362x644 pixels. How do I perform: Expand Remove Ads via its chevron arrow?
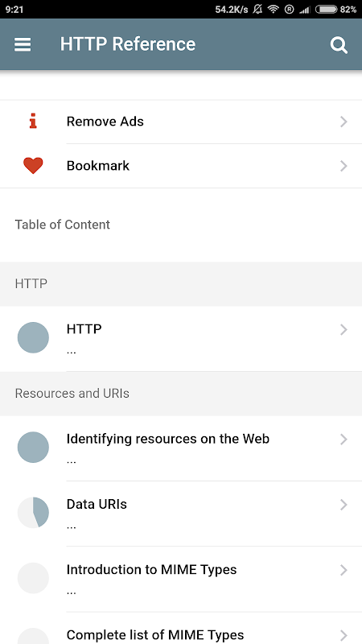[344, 122]
